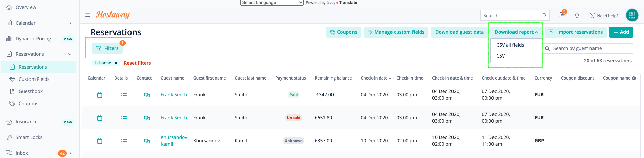Click the Paid status badge
Image resolution: width=644 pixels, height=158 pixels.
[x=294, y=95]
